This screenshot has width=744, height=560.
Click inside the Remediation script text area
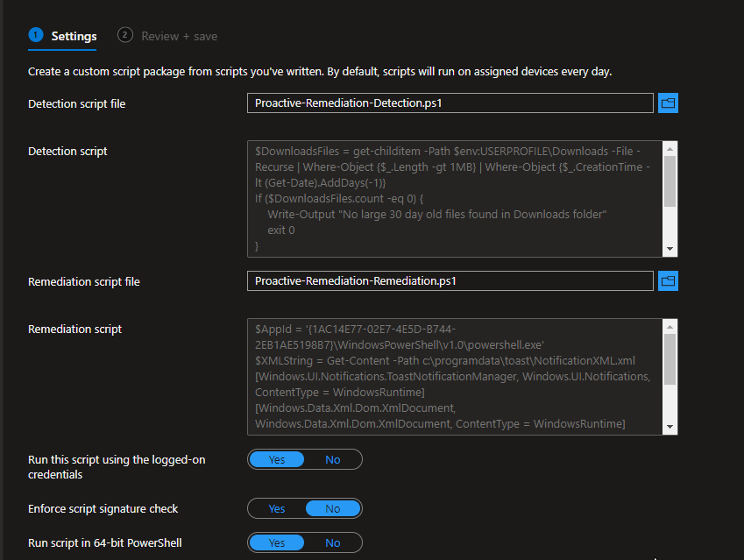click(454, 377)
